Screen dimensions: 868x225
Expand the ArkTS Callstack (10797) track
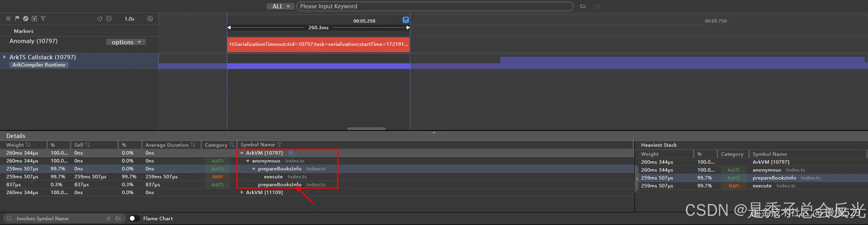4,57
